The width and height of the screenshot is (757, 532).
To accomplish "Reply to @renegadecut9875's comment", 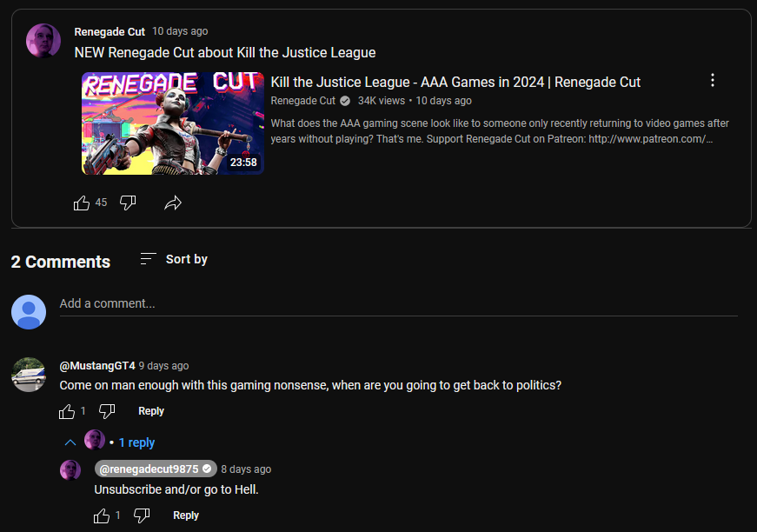I will (x=186, y=515).
